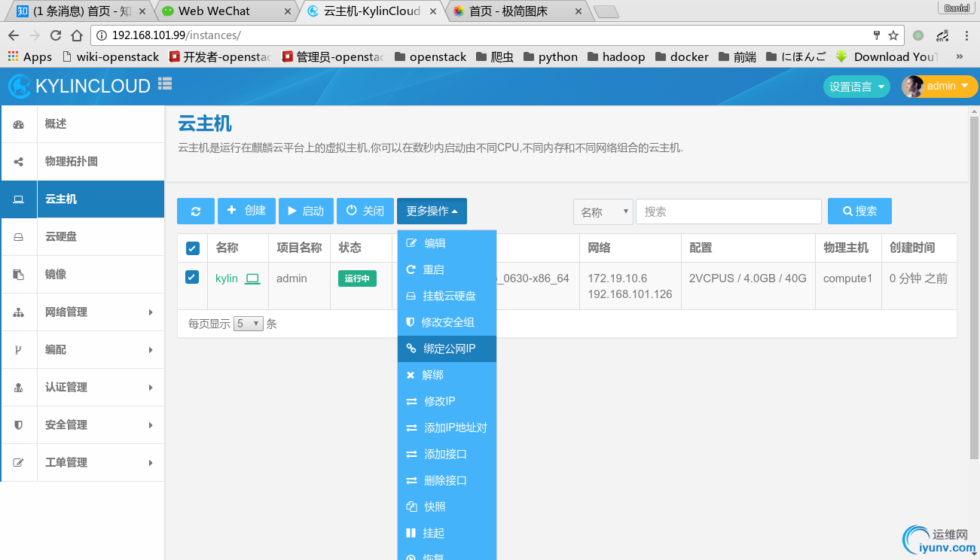Screen dimensions: 980x560
Task: Select 添加接口 menu entry
Action: 447,454
